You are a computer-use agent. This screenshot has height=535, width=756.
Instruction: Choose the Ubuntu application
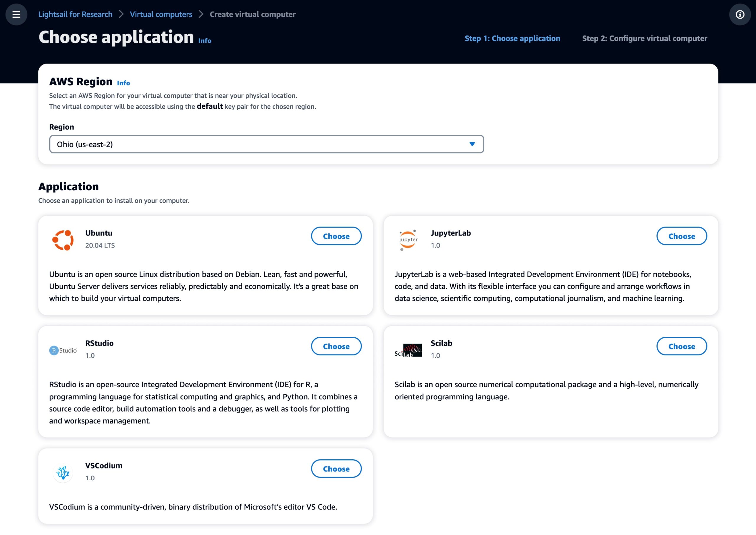coord(336,236)
